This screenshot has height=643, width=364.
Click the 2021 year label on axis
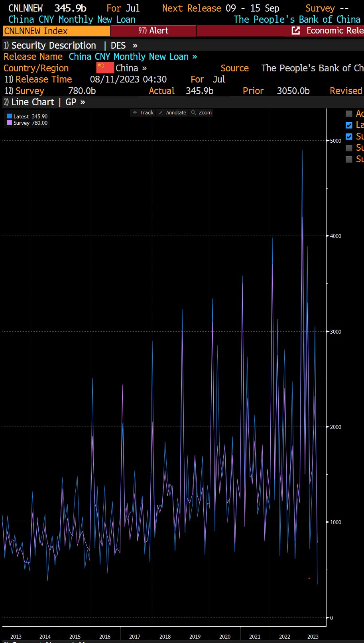[255, 637]
